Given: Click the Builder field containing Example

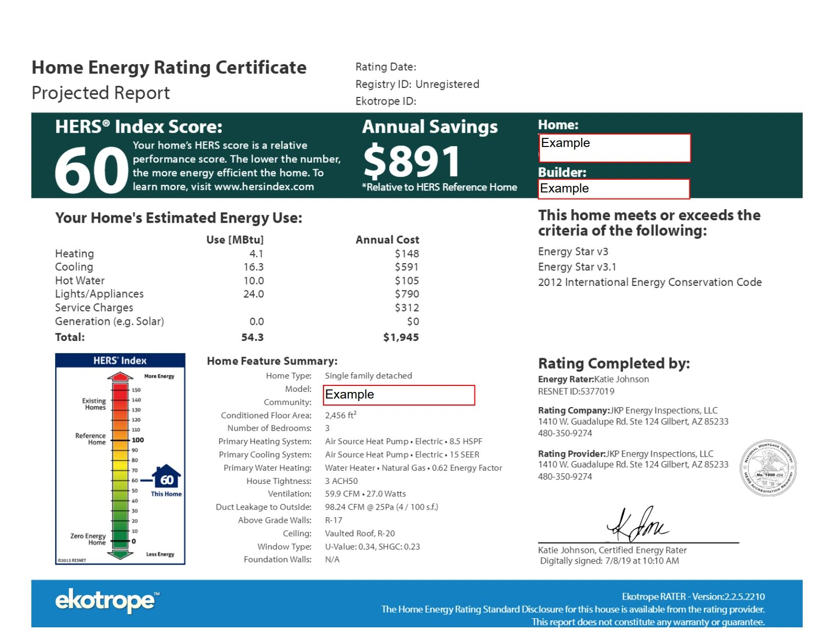Looking at the screenshot, I should 614,189.
